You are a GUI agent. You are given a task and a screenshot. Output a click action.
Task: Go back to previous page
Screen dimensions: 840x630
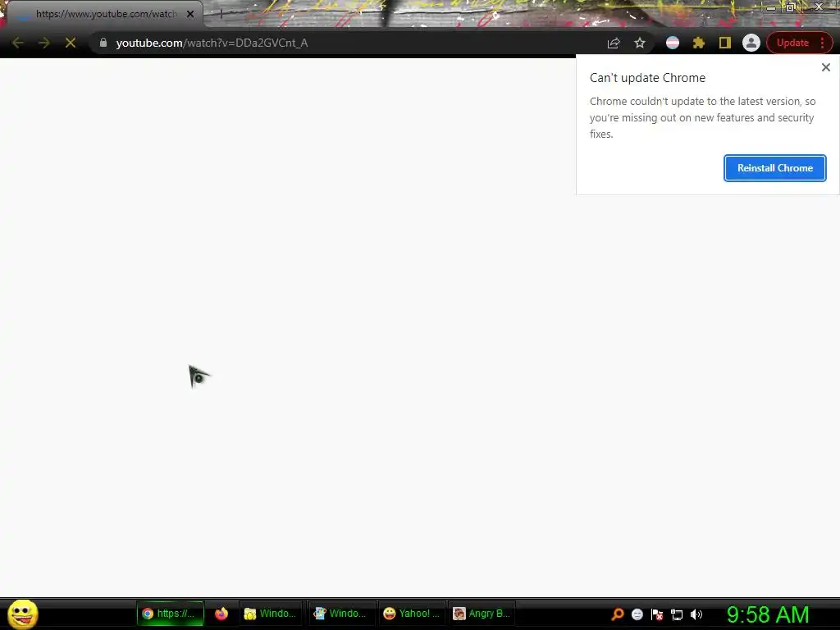click(18, 43)
